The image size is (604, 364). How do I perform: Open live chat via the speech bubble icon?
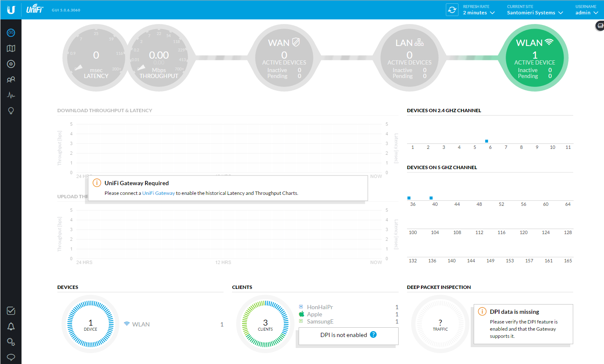tap(11, 357)
